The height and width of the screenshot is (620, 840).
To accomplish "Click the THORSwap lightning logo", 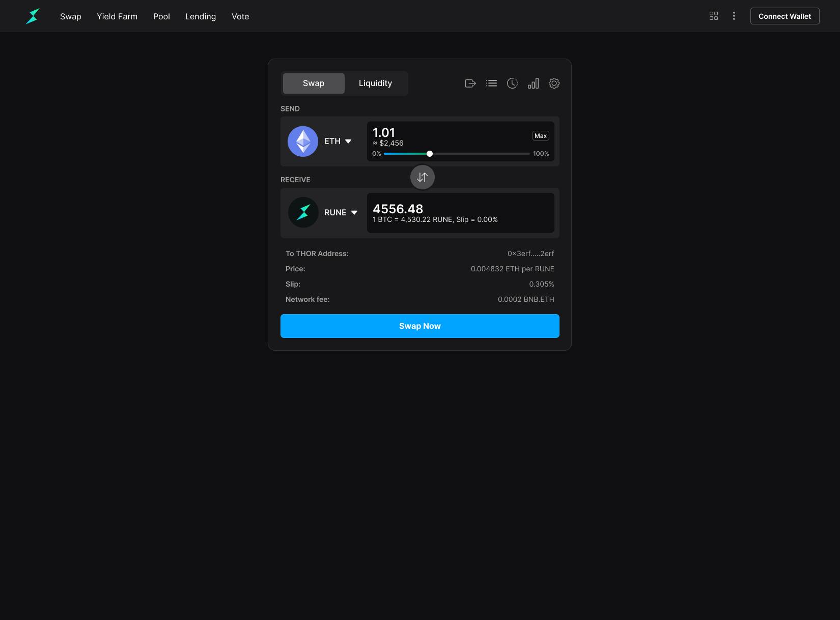I will (33, 16).
